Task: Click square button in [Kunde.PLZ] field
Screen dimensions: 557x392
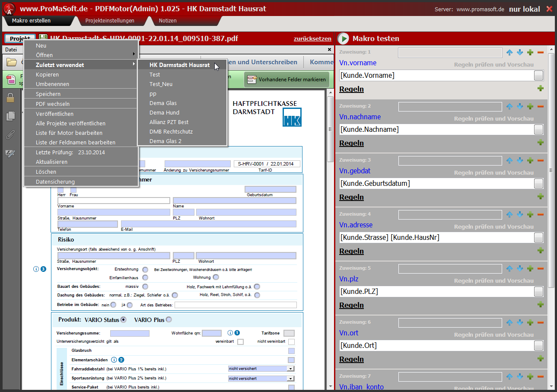Action: (x=538, y=292)
